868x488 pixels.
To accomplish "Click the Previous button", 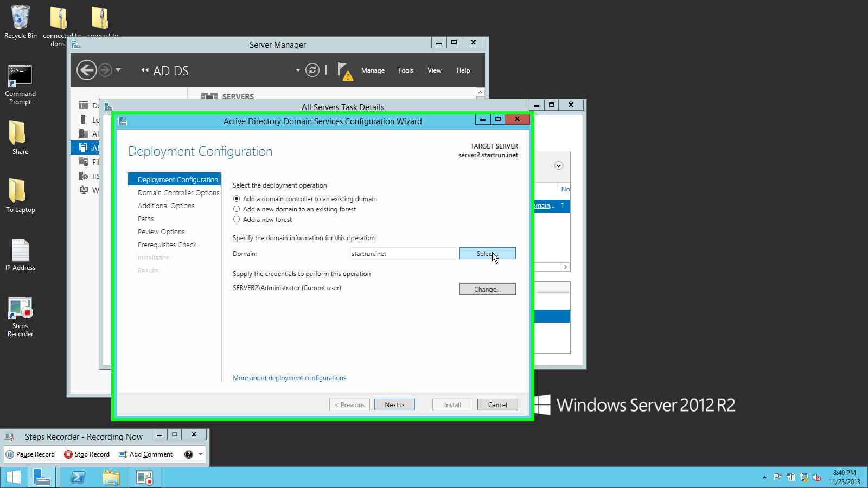I will click(x=350, y=404).
